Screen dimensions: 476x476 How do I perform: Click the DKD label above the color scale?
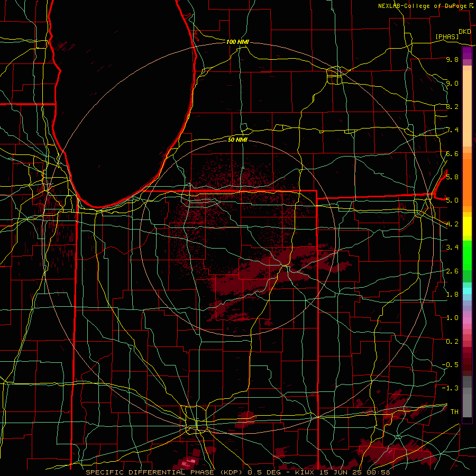coord(464,31)
